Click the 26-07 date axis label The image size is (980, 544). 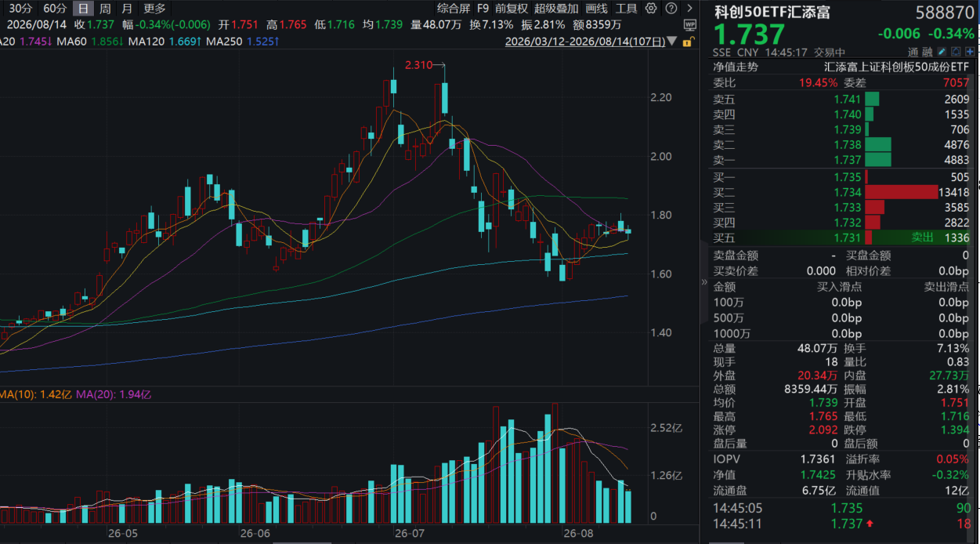410,533
